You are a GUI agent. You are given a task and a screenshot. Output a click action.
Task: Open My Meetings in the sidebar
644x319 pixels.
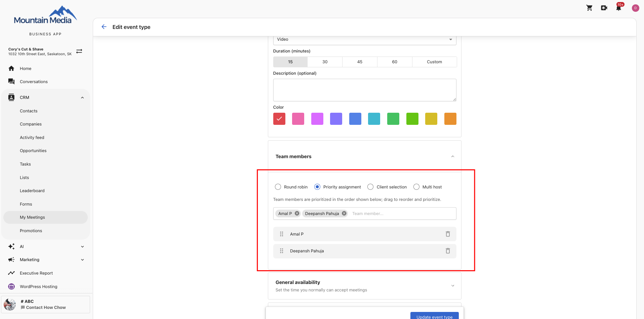(x=45, y=217)
